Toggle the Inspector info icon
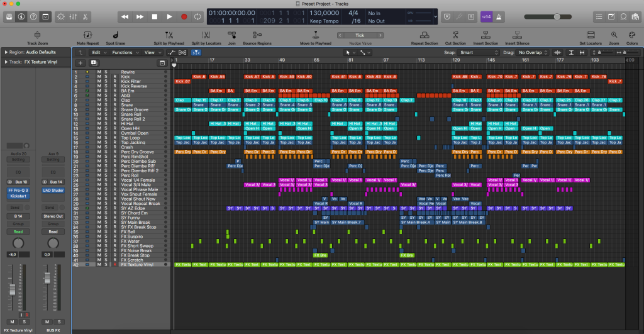The width and height of the screenshot is (644, 334). (x=21, y=17)
